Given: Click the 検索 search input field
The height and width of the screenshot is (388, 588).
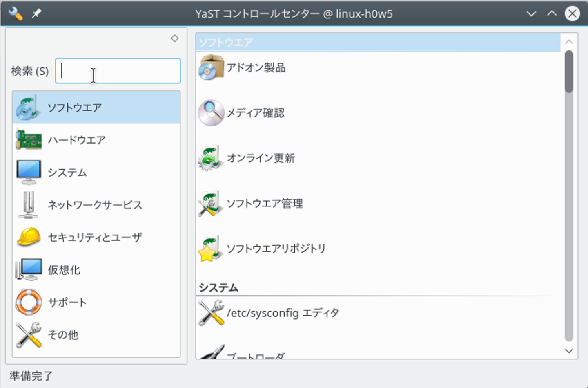Looking at the screenshot, I should coord(118,71).
